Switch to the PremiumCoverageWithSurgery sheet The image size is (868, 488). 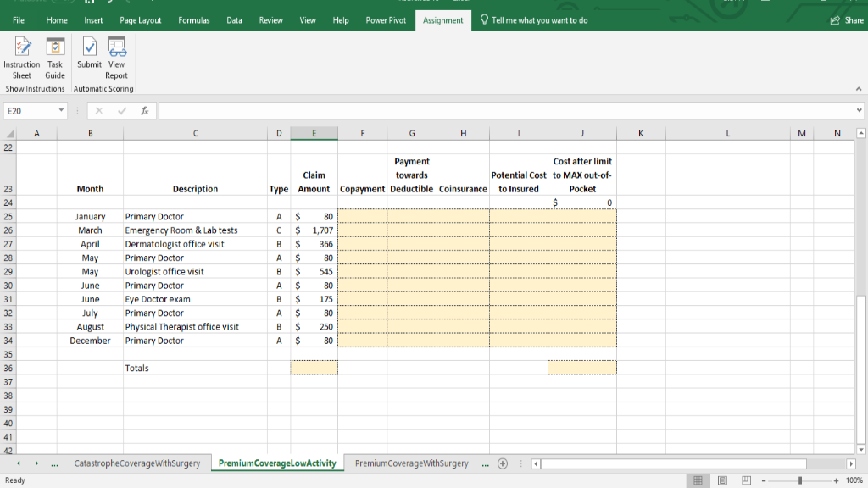[411, 463]
